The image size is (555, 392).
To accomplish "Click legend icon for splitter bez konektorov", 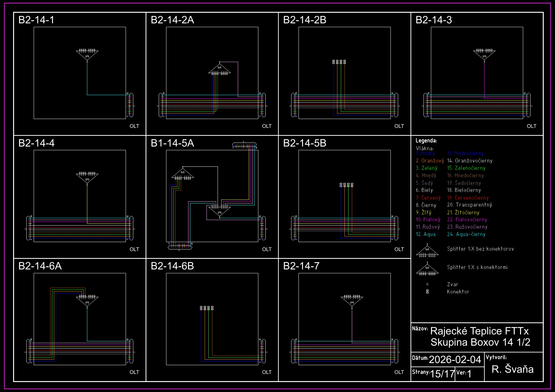I will (x=427, y=251).
